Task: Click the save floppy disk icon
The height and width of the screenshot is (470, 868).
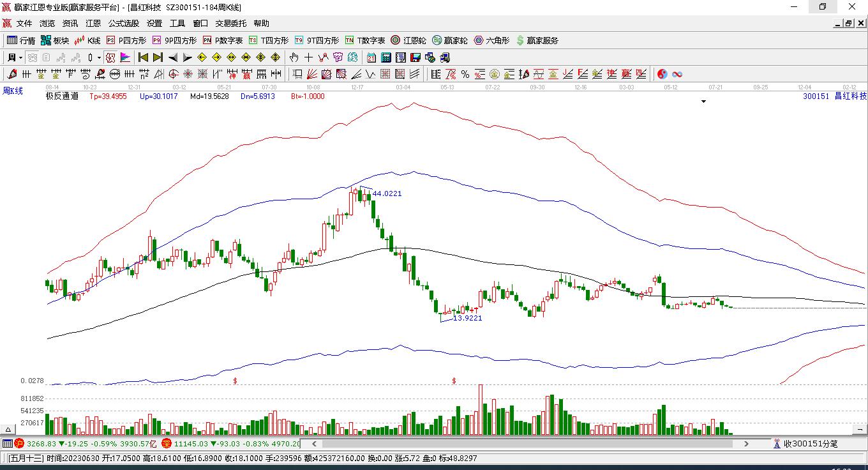Action: tap(415, 57)
